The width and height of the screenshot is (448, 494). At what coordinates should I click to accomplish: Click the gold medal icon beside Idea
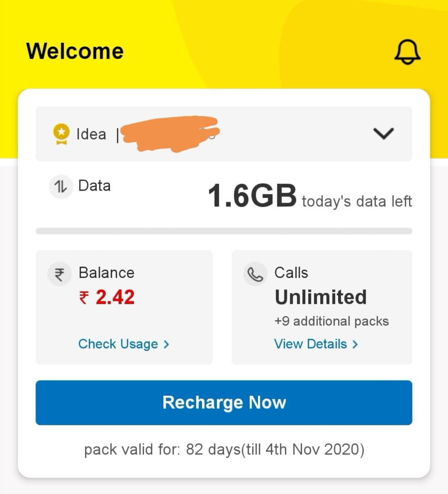pyautogui.click(x=61, y=134)
